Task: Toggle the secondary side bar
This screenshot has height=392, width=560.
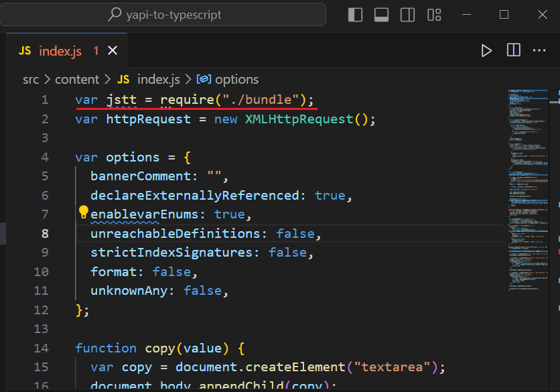Action: point(407,15)
